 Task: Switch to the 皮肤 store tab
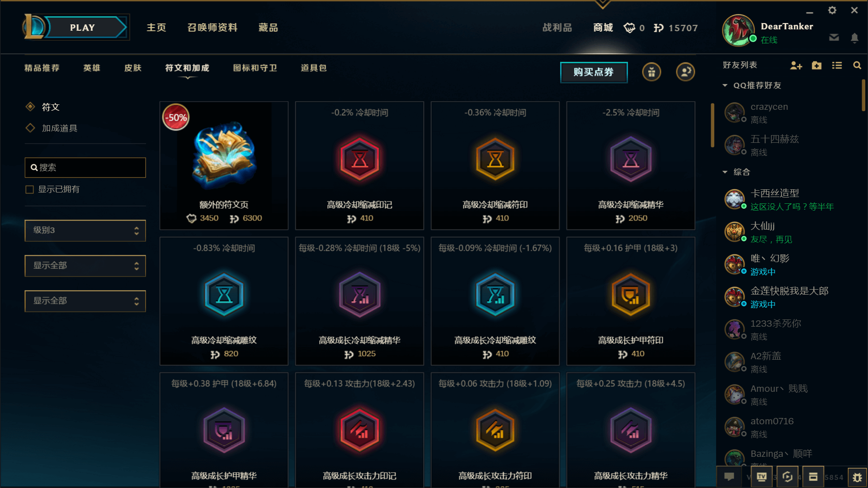(x=133, y=68)
